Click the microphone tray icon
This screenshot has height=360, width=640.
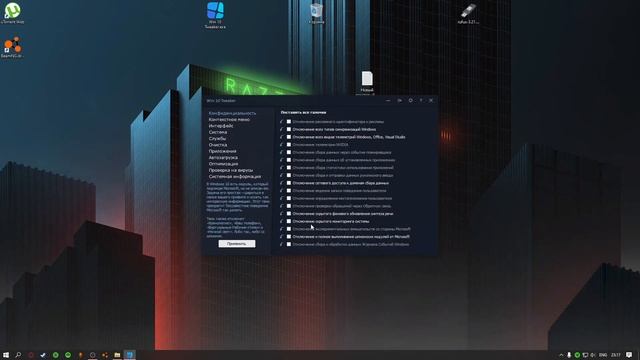[x=569, y=355]
